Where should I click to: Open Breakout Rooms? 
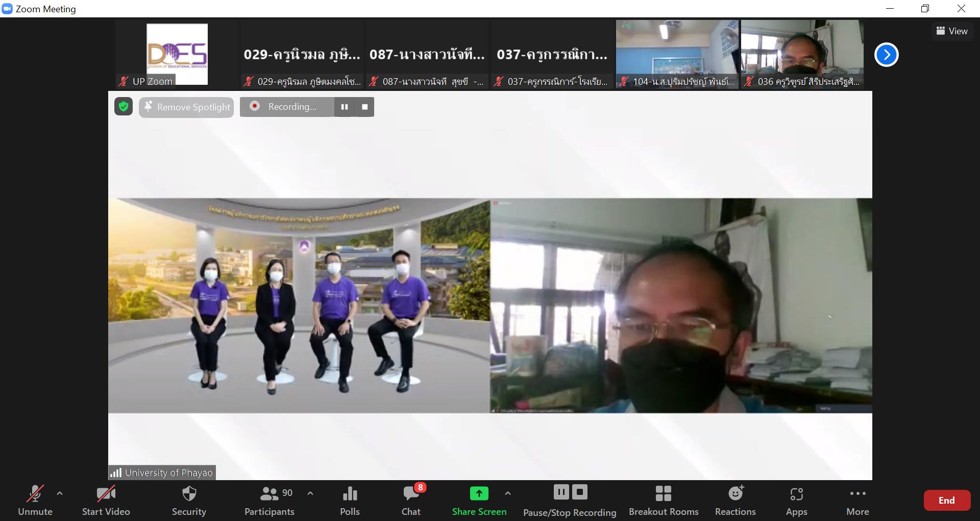[664, 500]
